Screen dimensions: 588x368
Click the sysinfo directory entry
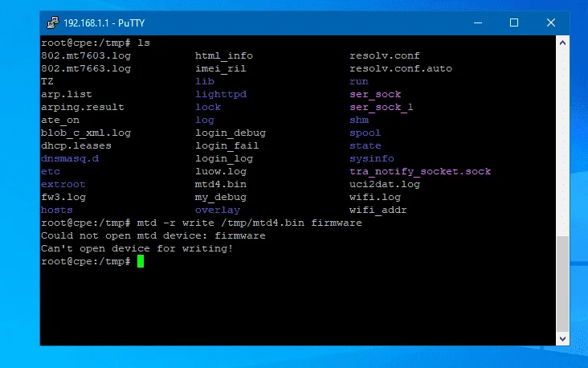pos(372,158)
